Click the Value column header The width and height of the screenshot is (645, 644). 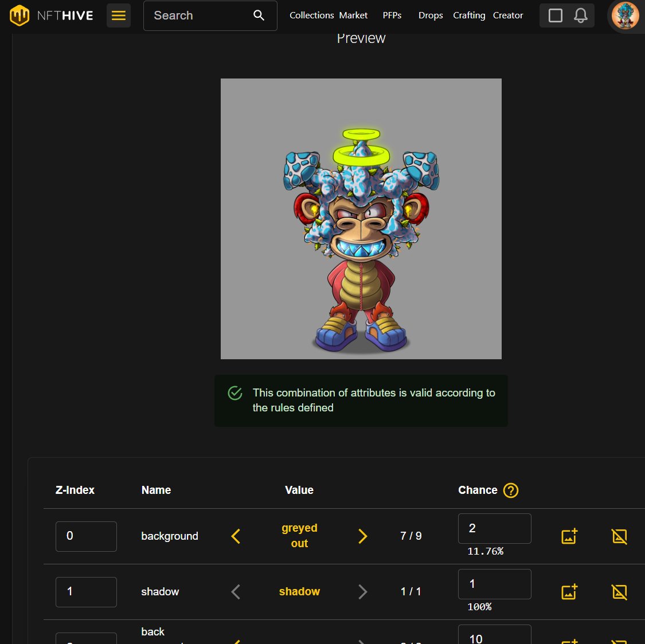pyautogui.click(x=299, y=490)
